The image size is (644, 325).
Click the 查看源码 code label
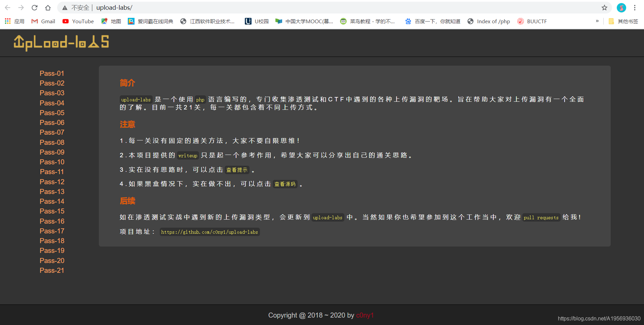pos(285,184)
